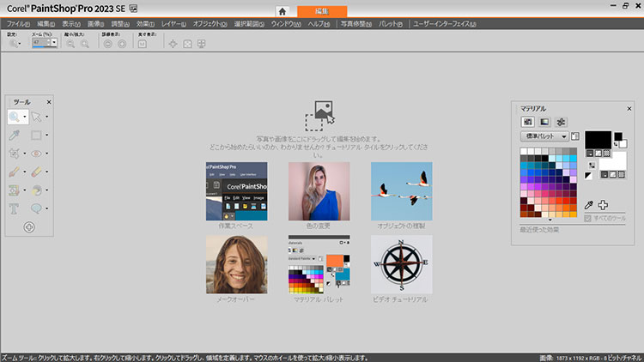Expand the selection tool flyout arrow

(47, 117)
